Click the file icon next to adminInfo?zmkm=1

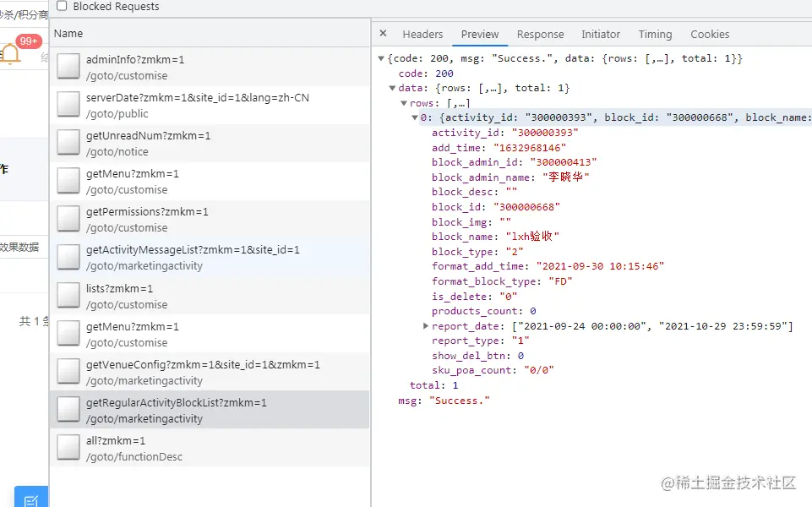(x=68, y=66)
